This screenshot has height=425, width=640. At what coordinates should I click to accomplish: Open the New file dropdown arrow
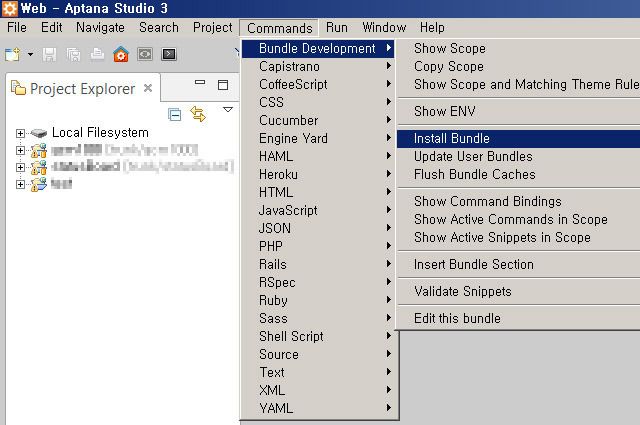click(x=30, y=54)
